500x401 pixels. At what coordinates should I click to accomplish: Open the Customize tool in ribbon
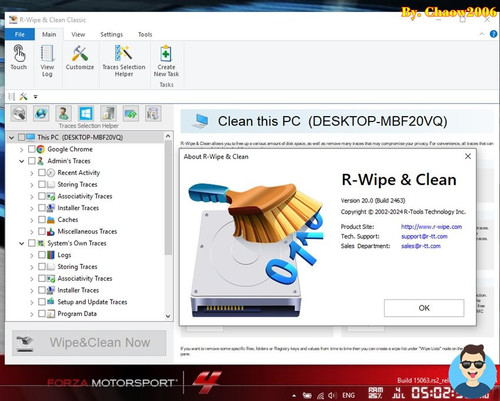tap(80, 57)
